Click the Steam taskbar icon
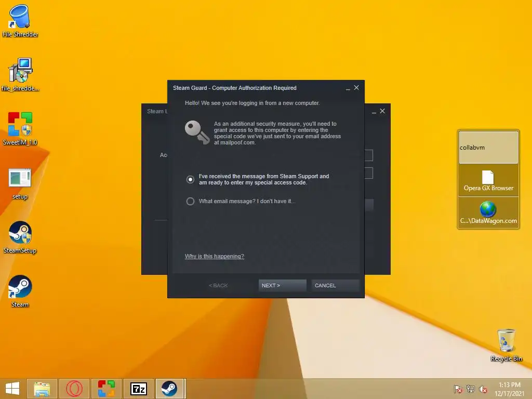This screenshot has height=399, width=532. pos(169,389)
